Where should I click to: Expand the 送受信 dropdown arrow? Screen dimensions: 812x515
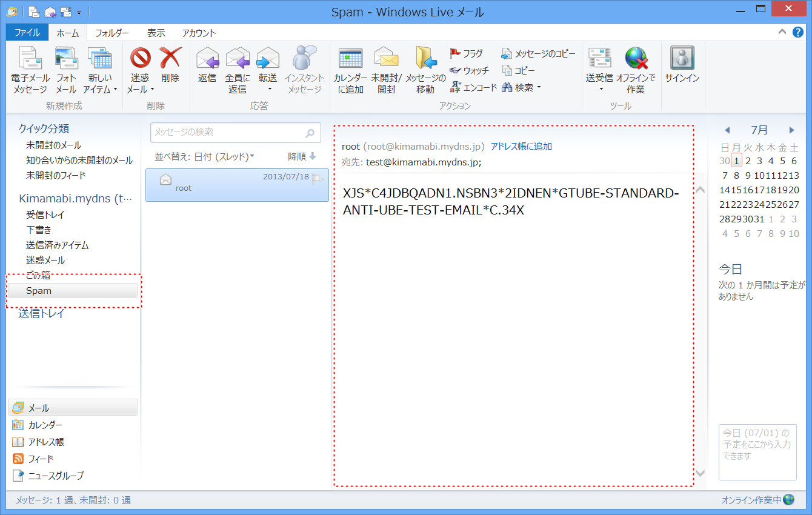click(x=601, y=90)
